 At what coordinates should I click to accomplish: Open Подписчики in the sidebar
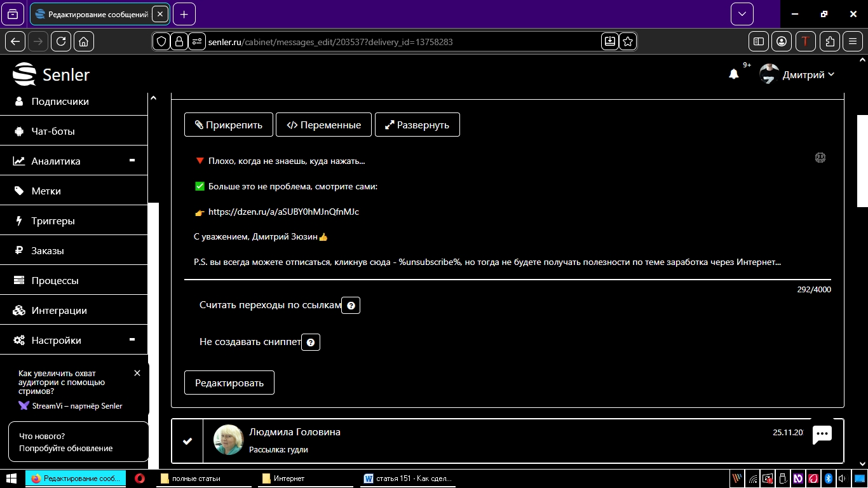60,101
